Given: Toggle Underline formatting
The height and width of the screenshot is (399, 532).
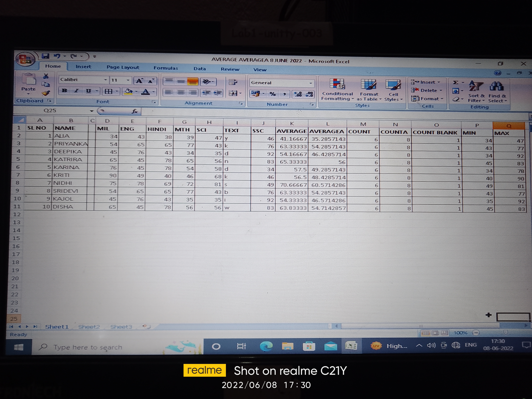Looking at the screenshot, I should (88, 91).
